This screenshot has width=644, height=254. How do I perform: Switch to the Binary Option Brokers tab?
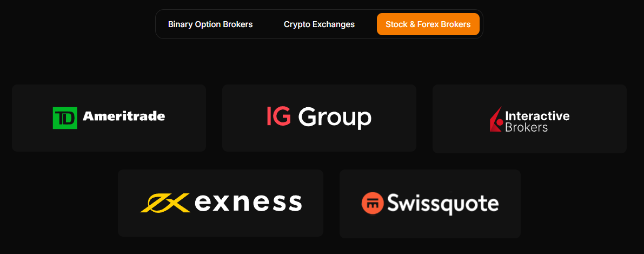pos(210,24)
